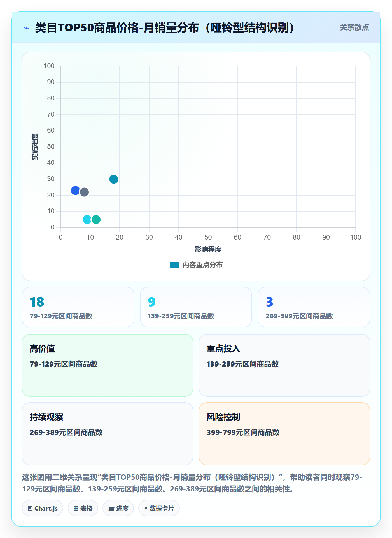This screenshot has height=538, width=392.
Task: Click the teal legend color box
Action: tap(174, 265)
